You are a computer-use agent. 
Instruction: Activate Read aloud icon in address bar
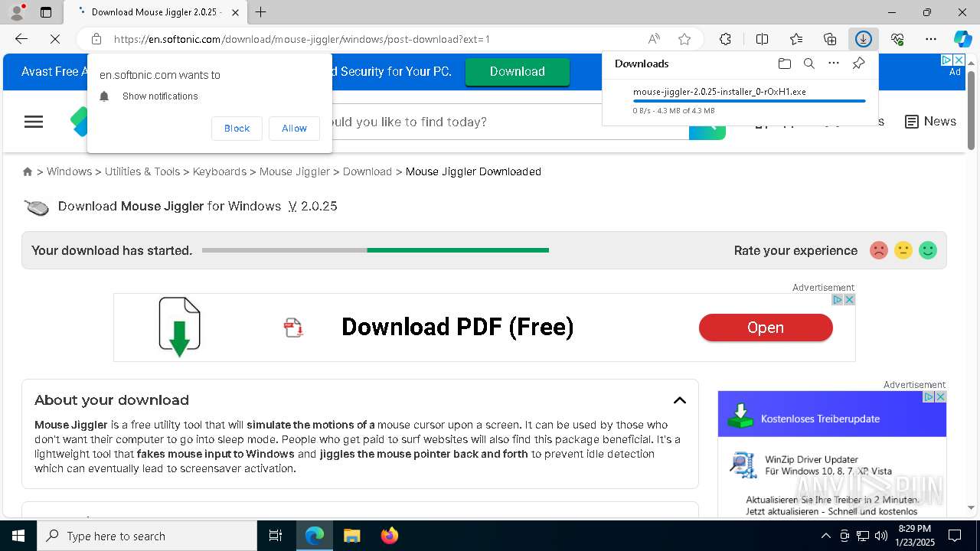654,39
